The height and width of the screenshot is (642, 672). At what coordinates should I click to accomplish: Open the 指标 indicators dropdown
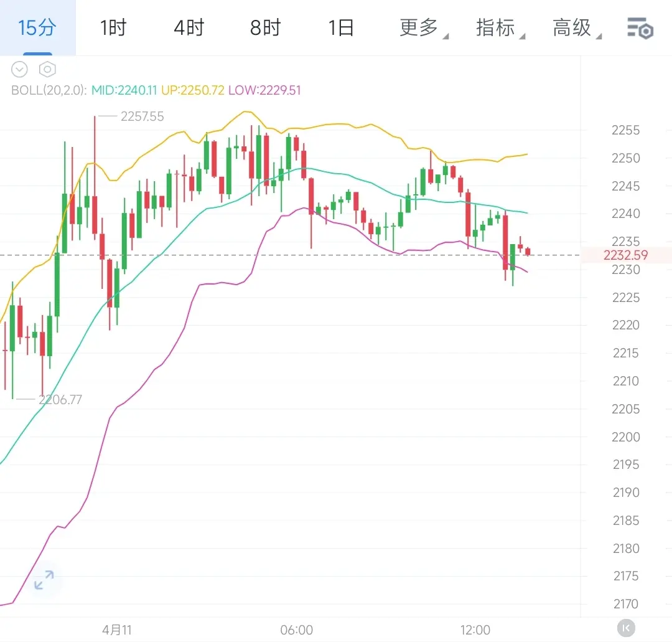pos(497,28)
